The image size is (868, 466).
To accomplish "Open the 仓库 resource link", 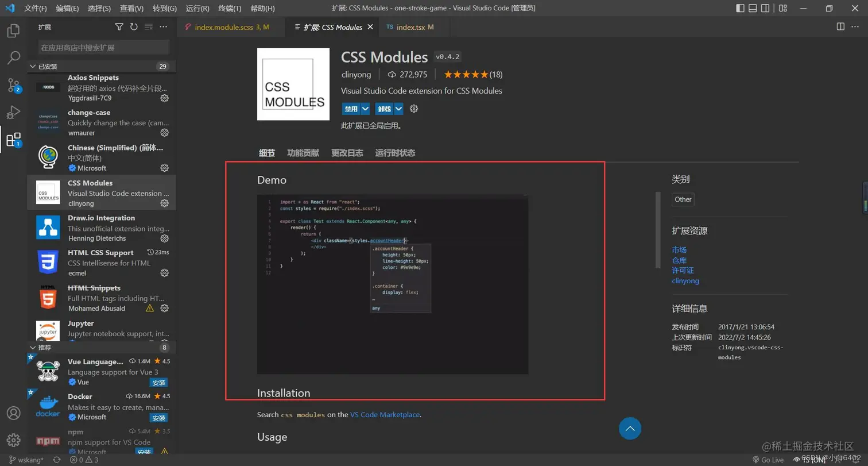I will tap(679, 260).
